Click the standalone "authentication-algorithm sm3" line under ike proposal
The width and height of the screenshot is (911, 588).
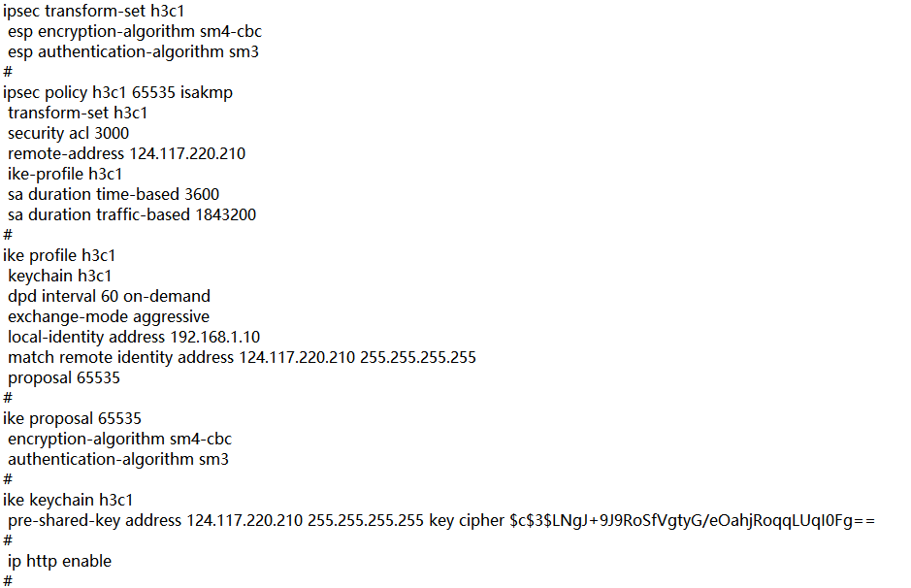pyautogui.click(x=118, y=459)
